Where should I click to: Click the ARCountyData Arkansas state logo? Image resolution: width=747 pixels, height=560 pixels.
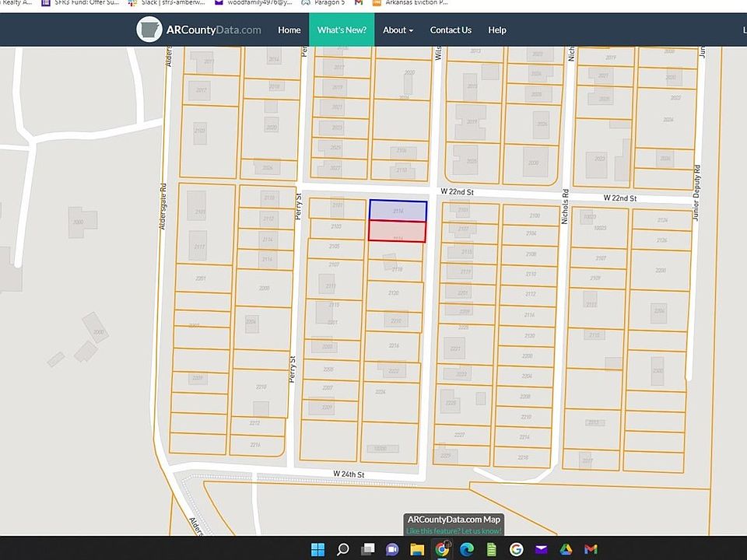tap(149, 30)
